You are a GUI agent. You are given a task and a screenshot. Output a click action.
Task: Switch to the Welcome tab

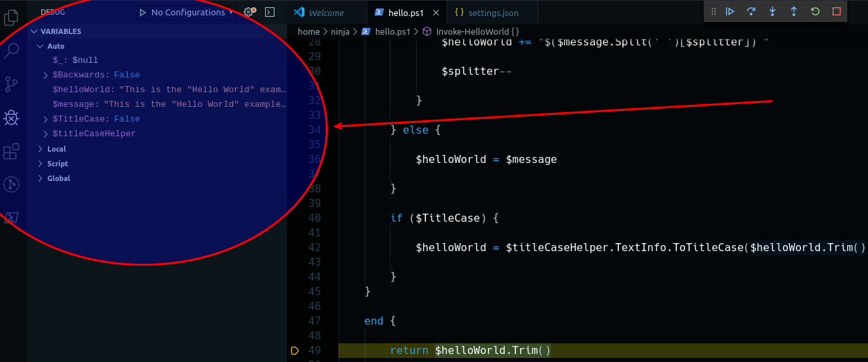[x=326, y=13]
